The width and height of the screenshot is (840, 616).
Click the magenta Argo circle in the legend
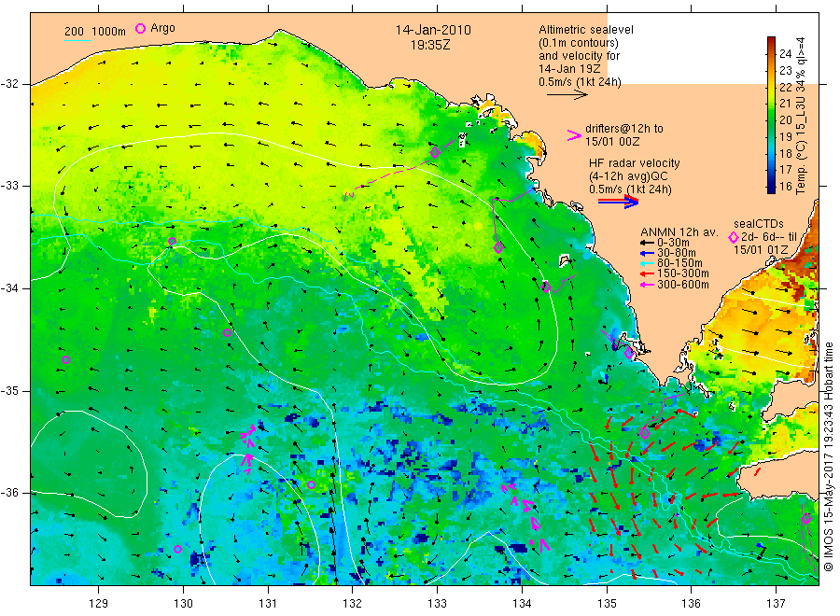140,29
